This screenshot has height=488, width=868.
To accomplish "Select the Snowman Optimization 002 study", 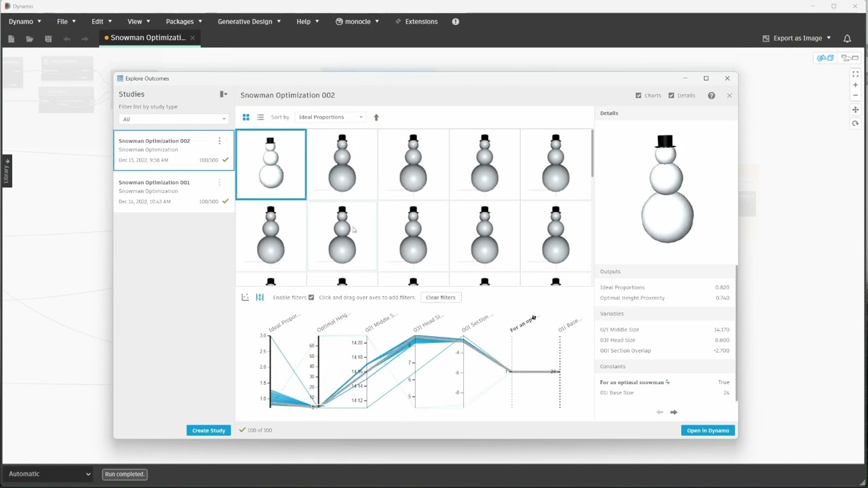I will [x=174, y=150].
